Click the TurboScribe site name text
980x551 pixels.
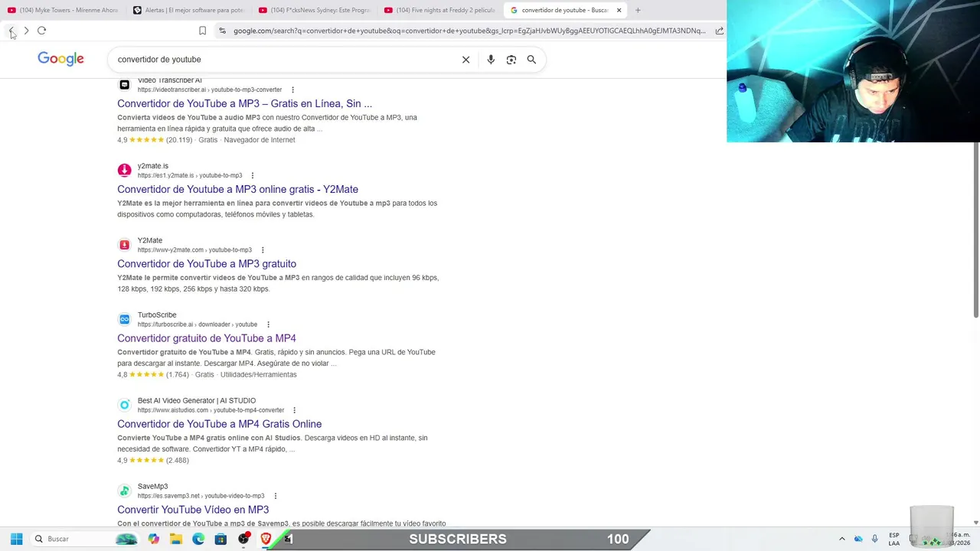coord(157,315)
